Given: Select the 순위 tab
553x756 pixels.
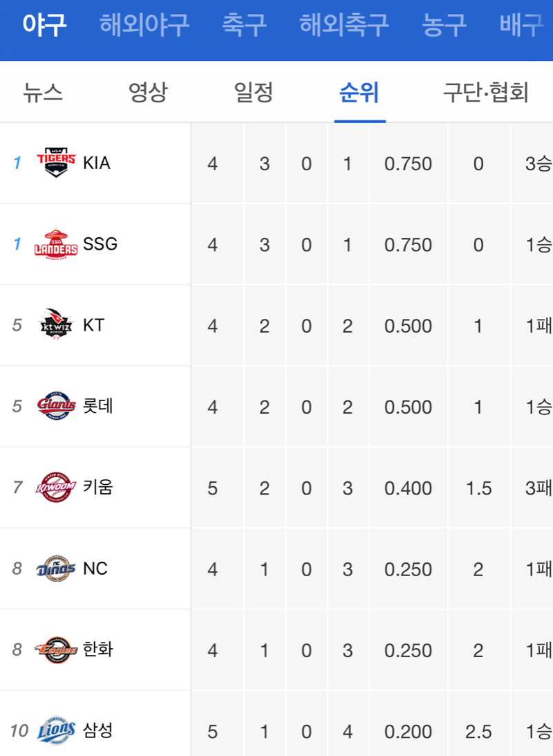Looking at the screenshot, I should tap(359, 92).
